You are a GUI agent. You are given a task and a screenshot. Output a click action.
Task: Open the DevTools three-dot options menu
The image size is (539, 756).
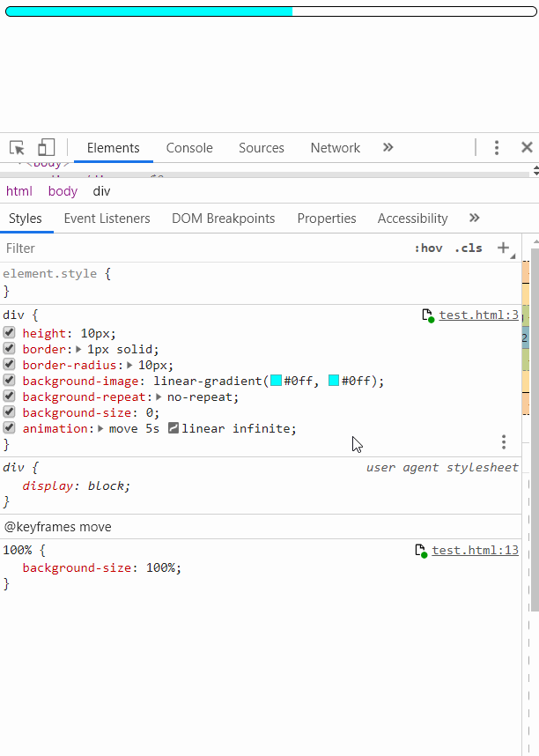pos(497,148)
